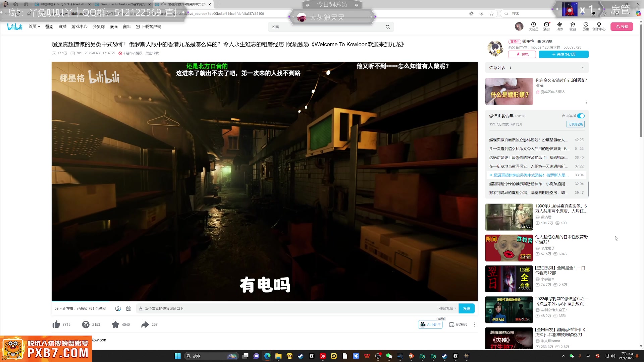The width and height of the screenshot is (644, 362).
Task: Open the 首页 dropdown in the header
Action: (x=34, y=27)
